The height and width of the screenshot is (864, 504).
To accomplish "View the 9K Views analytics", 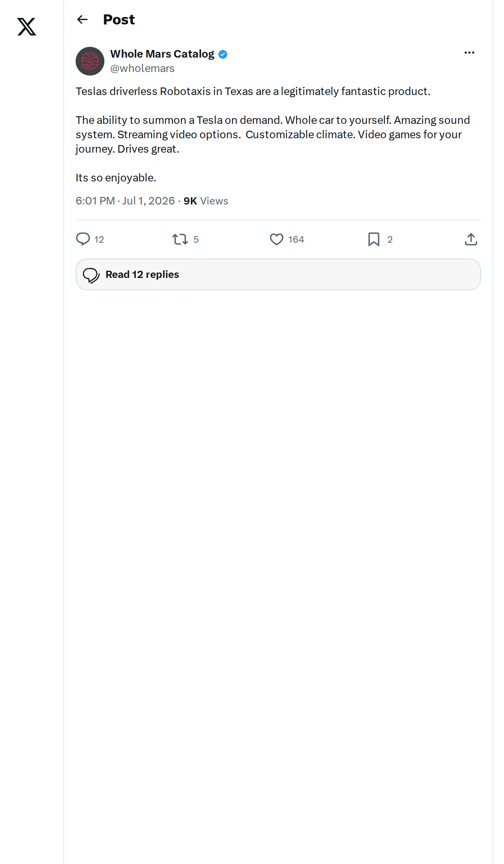I will pyautogui.click(x=206, y=201).
